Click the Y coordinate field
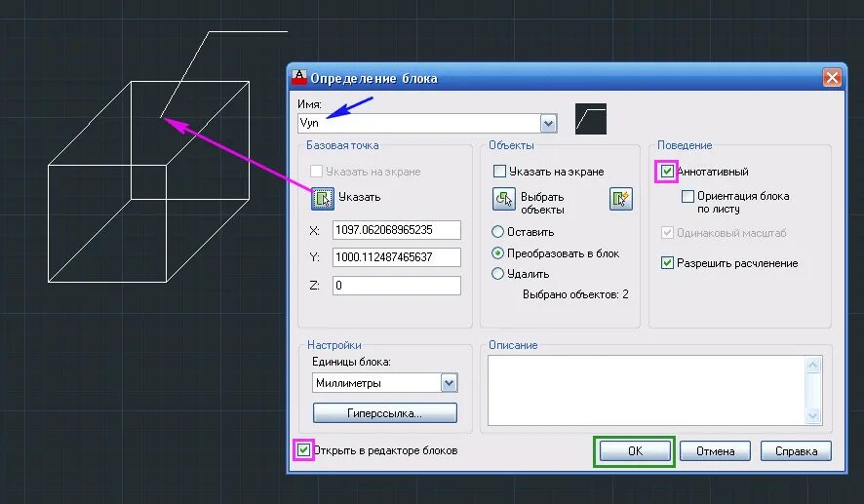 [x=397, y=257]
